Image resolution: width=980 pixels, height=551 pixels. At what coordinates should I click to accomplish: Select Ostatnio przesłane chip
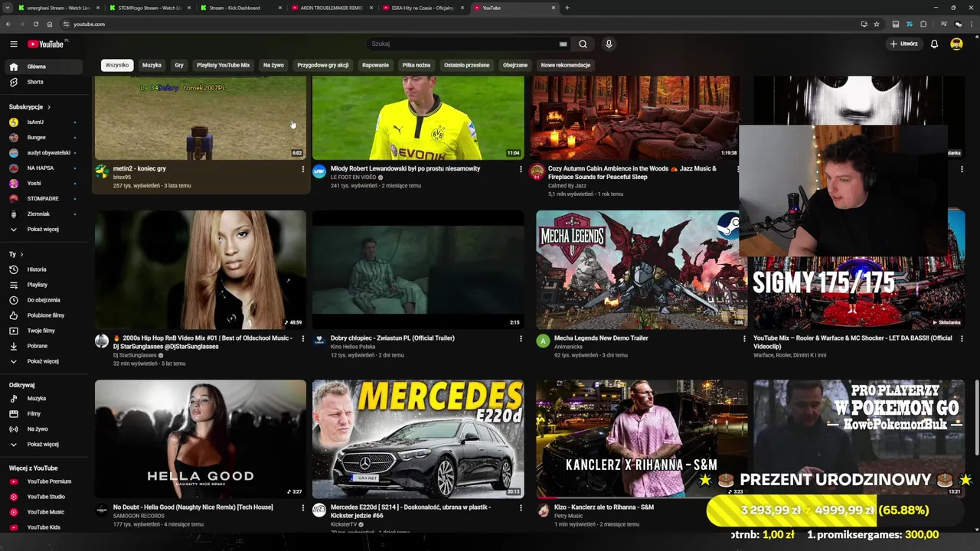click(x=466, y=65)
